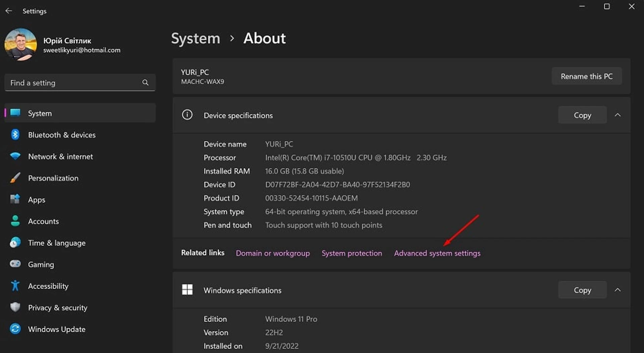Maximize the Settings window
The image size is (644, 353).
tap(607, 6)
